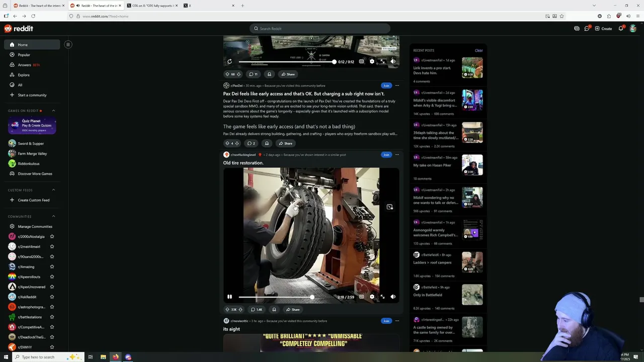The height and width of the screenshot is (362, 644).
Task: Open the user avatar menu
Action: pos(633,29)
